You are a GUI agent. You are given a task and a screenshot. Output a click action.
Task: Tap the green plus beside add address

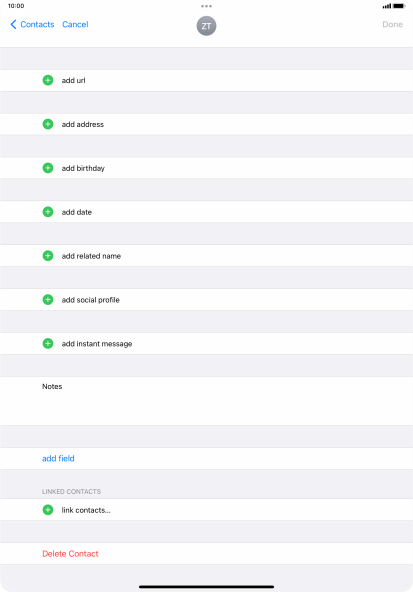click(48, 124)
